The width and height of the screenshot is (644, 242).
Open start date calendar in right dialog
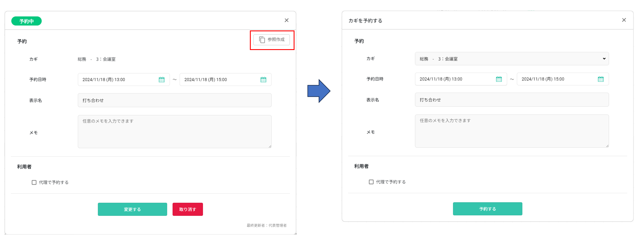pyautogui.click(x=499, y=79)
